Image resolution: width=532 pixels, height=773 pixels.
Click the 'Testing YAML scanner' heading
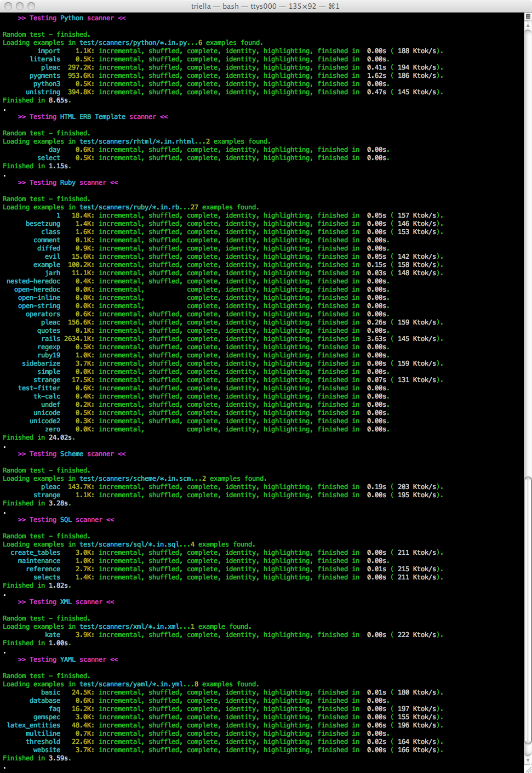pyautogui.click(x=68, y=660)
